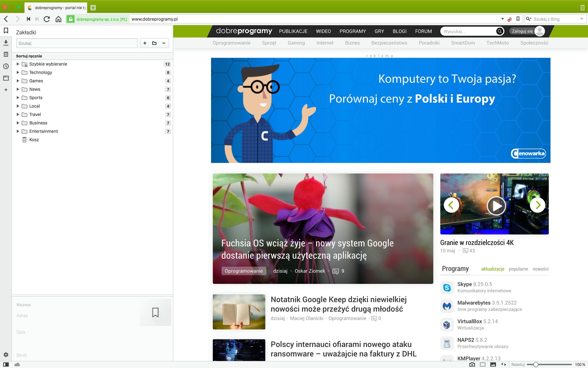
Task: Open the History panel clock icon
Action: 6,66
